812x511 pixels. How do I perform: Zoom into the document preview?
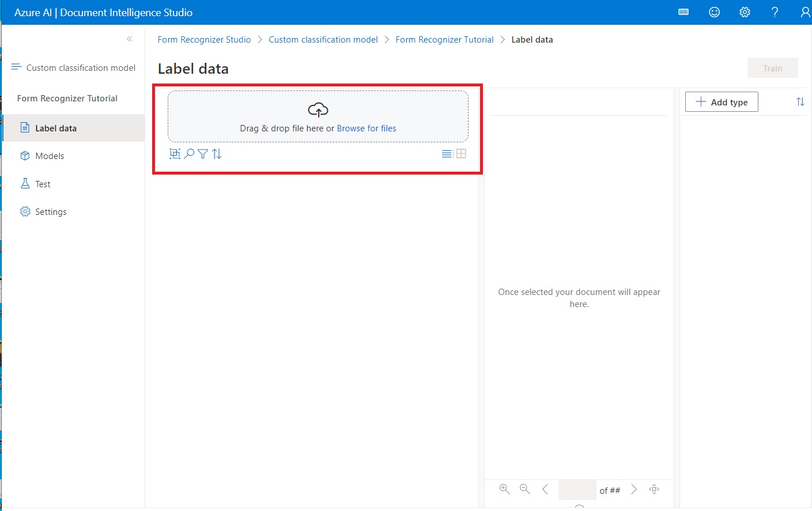[504, 489]
